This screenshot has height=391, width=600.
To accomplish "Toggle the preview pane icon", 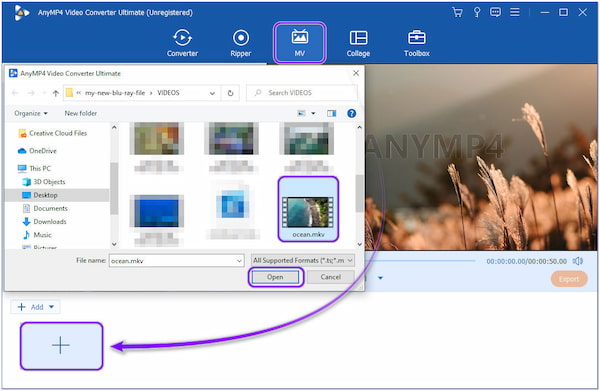I will 331,113.
